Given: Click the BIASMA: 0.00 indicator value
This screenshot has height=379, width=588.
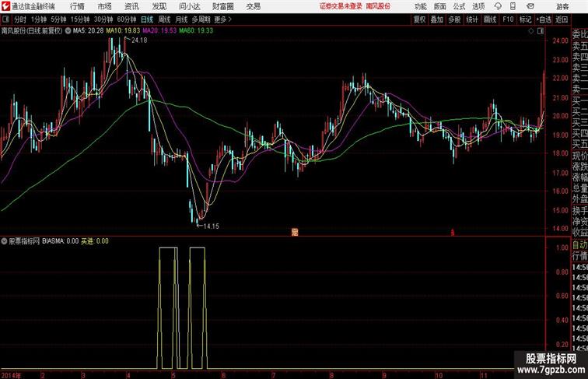Looking at the screenshot, I should point(61,241).
